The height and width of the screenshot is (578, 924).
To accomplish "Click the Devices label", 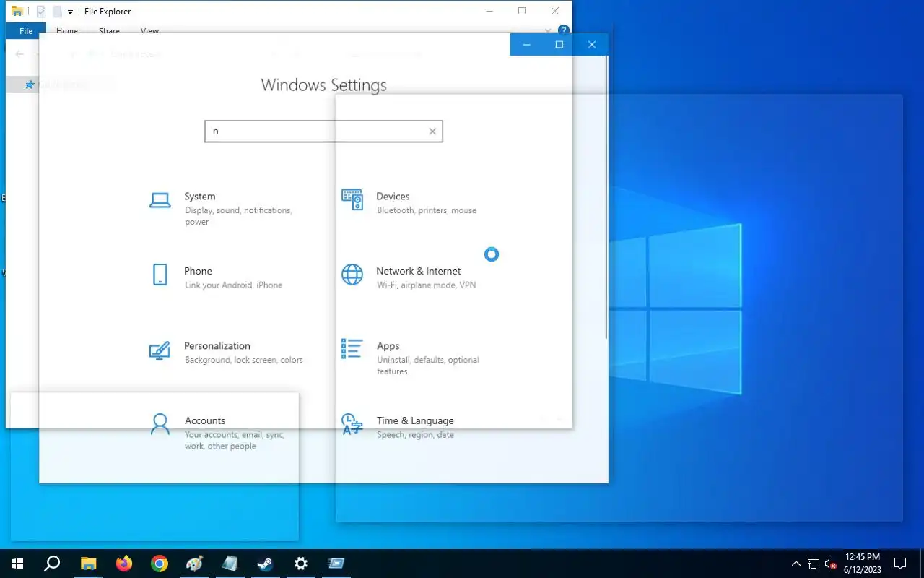I will click(393, 197).
